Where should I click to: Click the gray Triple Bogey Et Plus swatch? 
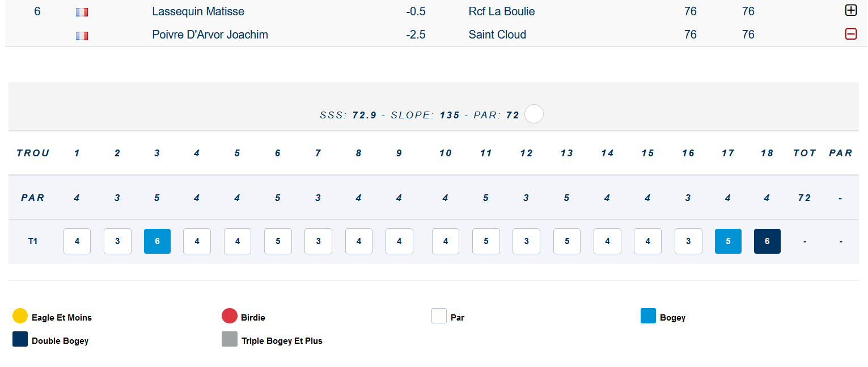tap(230, 339)
